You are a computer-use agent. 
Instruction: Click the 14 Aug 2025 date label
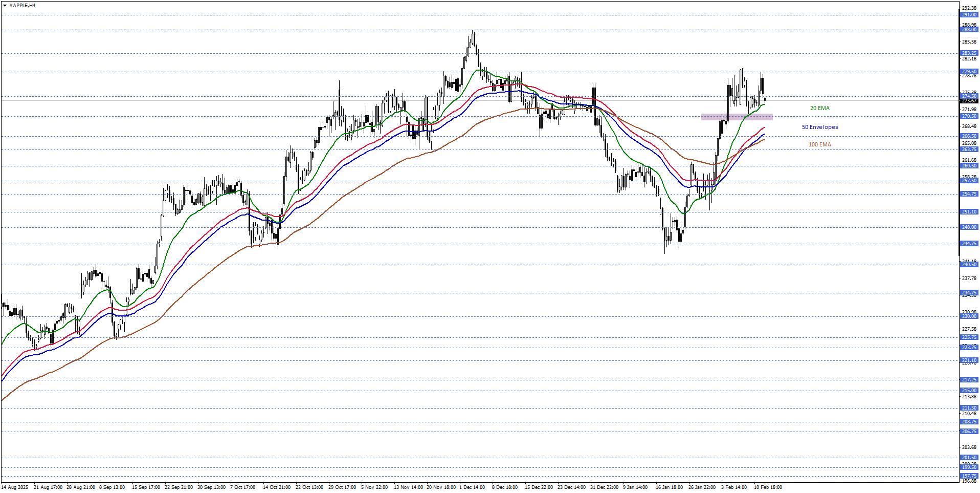click(15, 487)
